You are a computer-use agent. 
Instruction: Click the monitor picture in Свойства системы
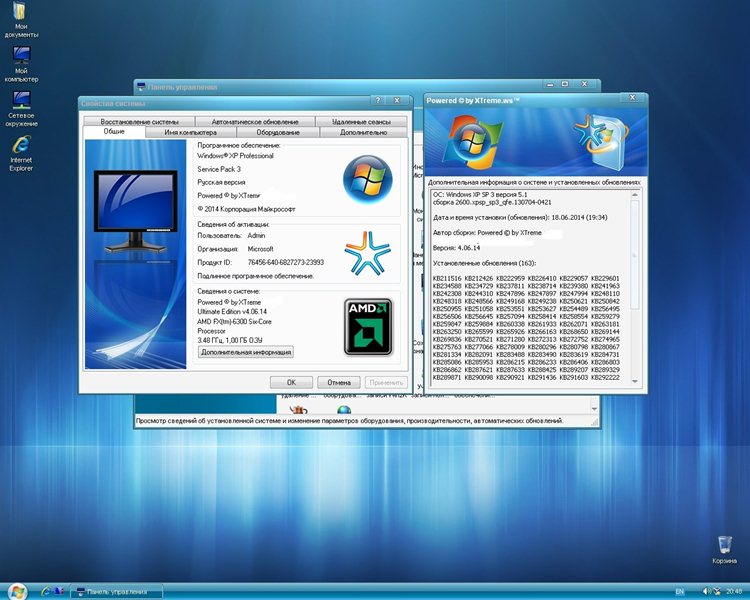[136, 211]
